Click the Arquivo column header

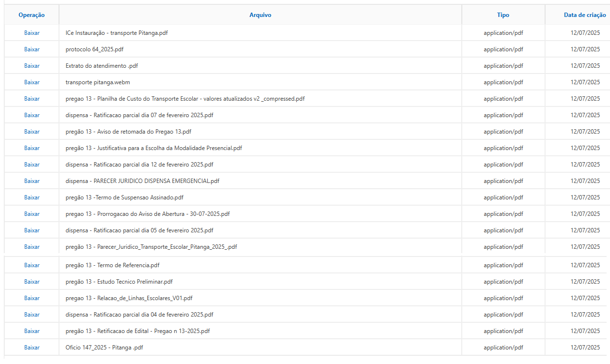(x=260, y=15)
